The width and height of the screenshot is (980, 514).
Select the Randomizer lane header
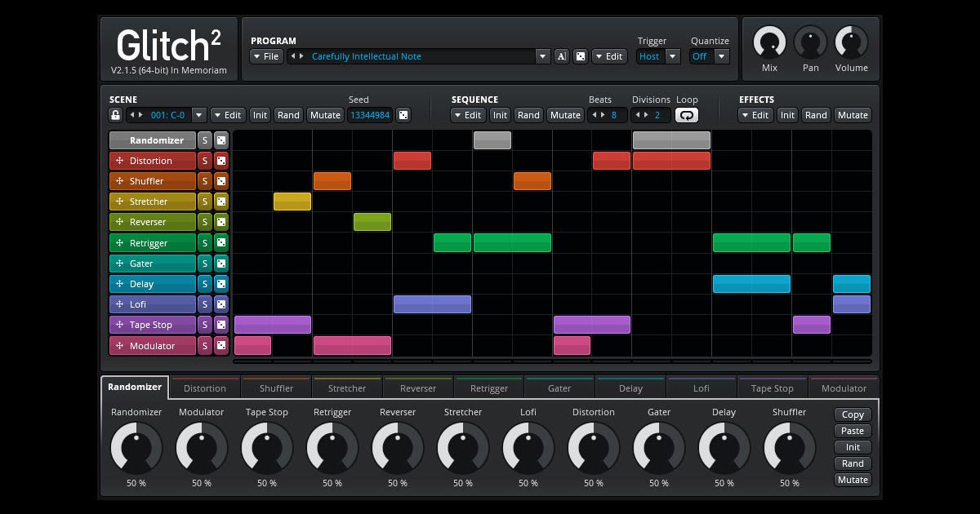pyautogui.click(x=153, y=140)
